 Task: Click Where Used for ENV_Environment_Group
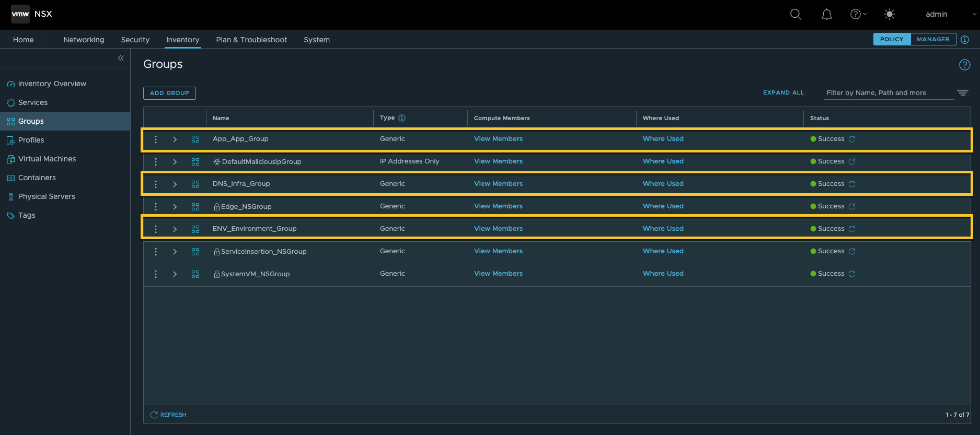coord(663,229)
